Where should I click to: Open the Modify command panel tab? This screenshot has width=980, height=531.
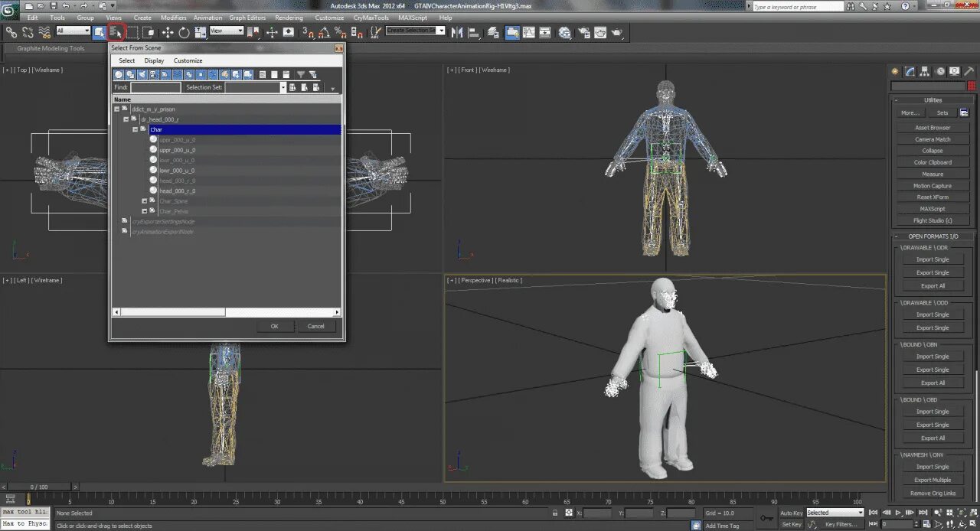[x=910, y=71]
